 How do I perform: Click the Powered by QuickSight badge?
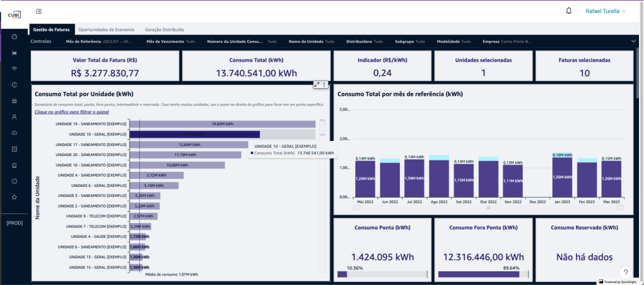(x=618, y=282)
